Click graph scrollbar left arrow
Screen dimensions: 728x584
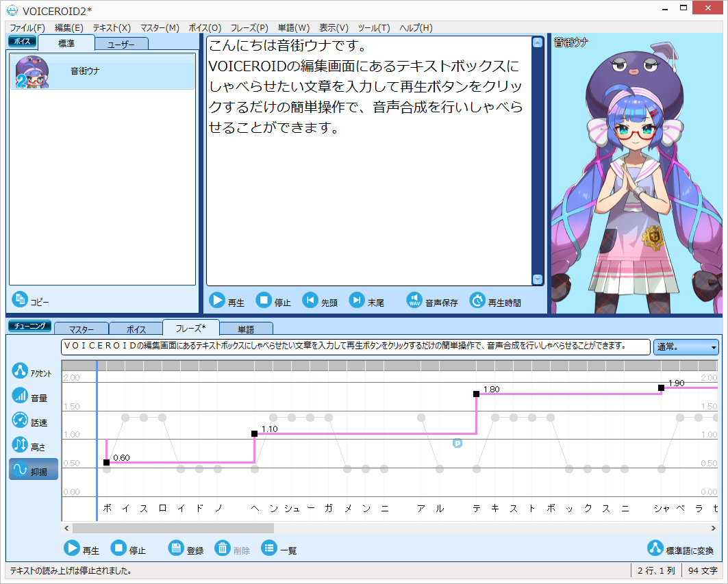click(x=66, y=529)
